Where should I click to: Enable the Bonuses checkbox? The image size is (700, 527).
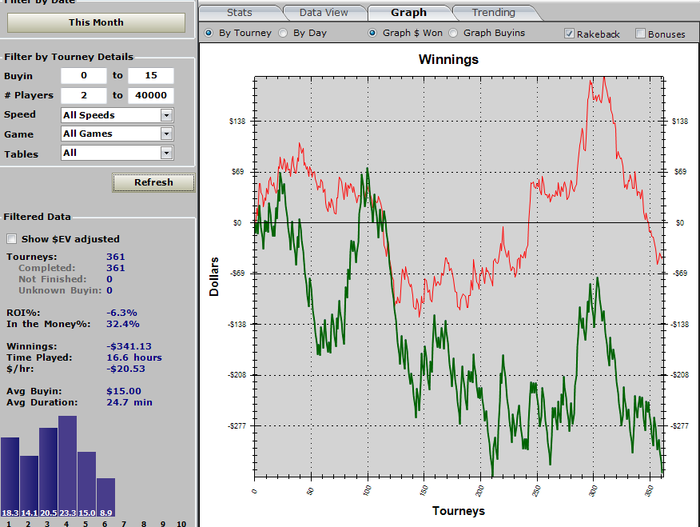(641, 33)
